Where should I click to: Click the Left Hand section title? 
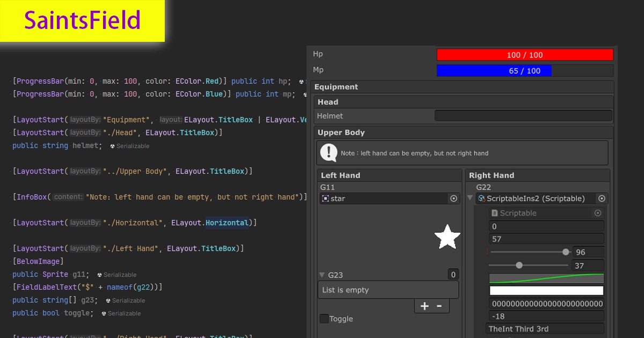(340, 175)
